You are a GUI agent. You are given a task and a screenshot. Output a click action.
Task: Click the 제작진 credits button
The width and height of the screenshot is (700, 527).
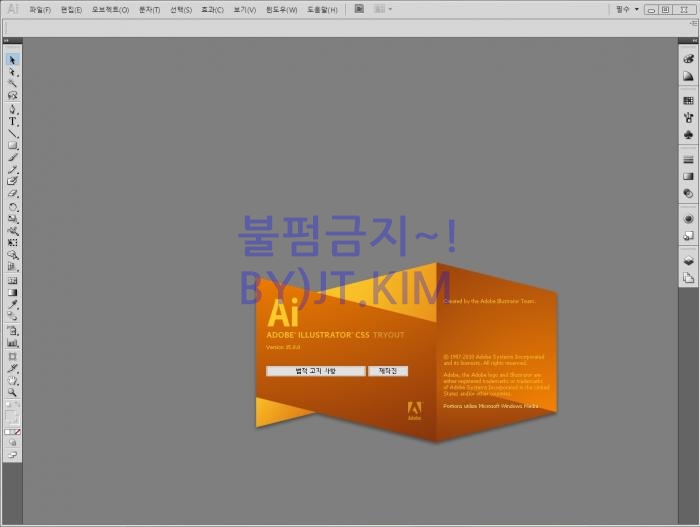(x=388, y=371)
